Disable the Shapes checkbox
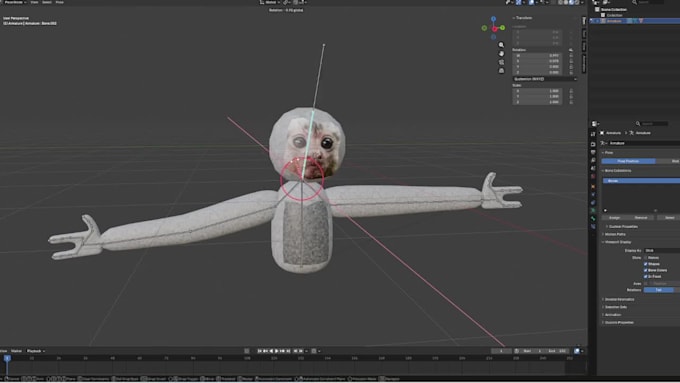This screenshot has height=383, width=680. 645,264
